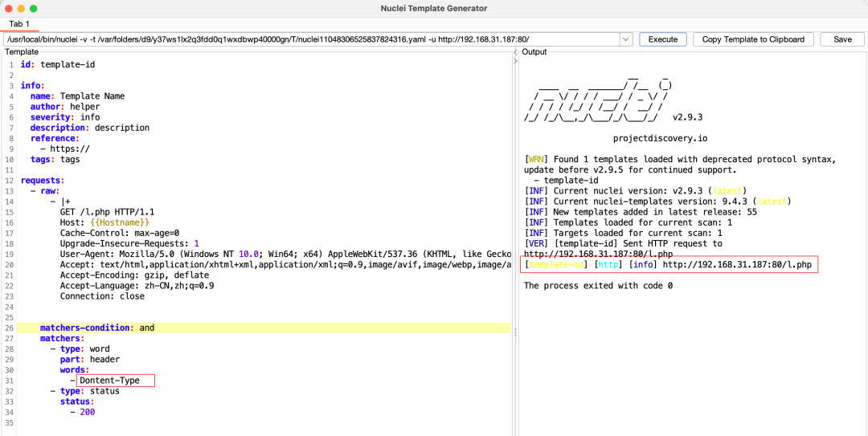Open the command history dropdown arrow
Screen dimensions: 868x436
coord(626,39)
